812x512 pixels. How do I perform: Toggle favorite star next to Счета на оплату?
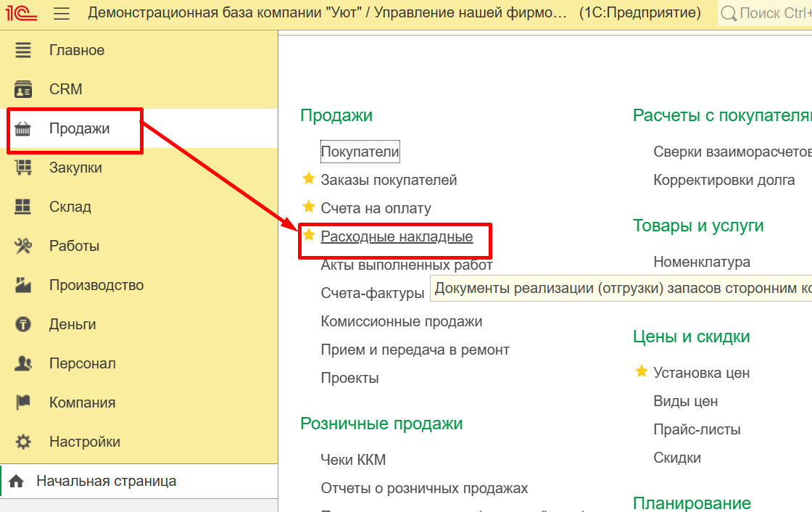click(309, 207)
